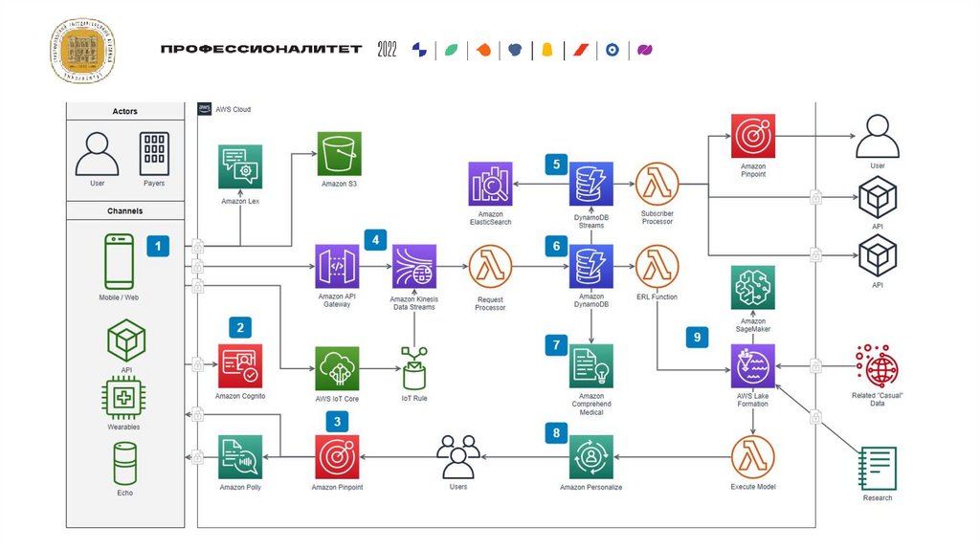
Task: Select the AWS IoT Core icon
Action: coord(337,368)
